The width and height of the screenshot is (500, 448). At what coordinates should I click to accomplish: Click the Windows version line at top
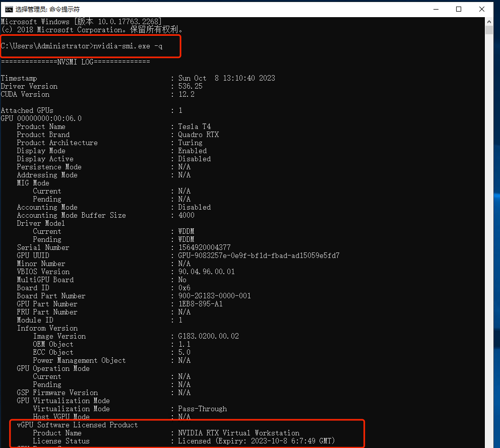[81, 22]
